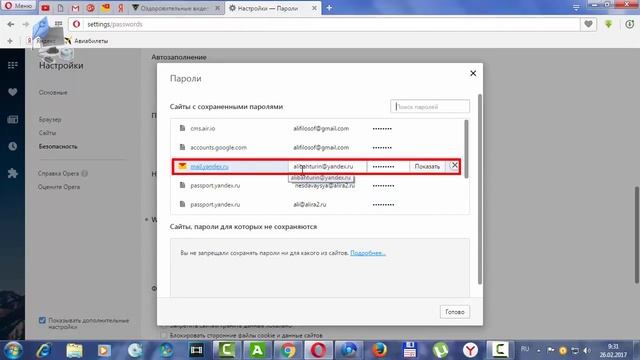Go back with the back arrow
This screenshot has height=360, width=640.
pyautogui.click(x=11, y=24)
